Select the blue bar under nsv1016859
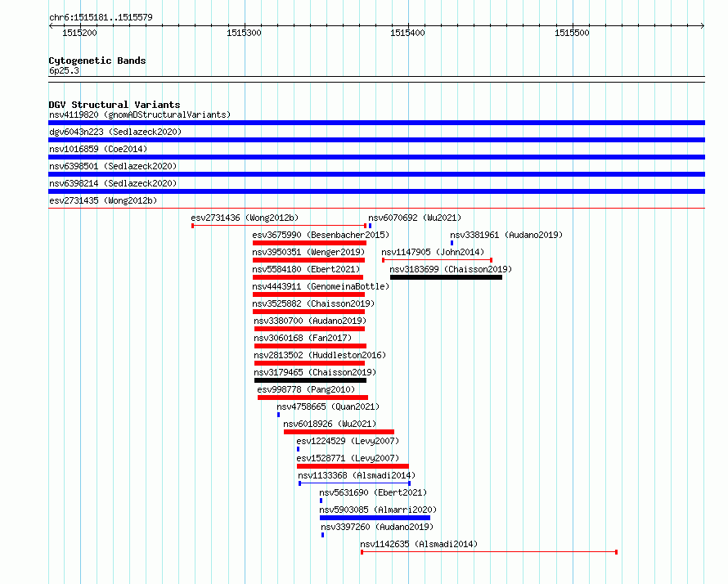Viewport: 728px width, 584px height. 376,157
